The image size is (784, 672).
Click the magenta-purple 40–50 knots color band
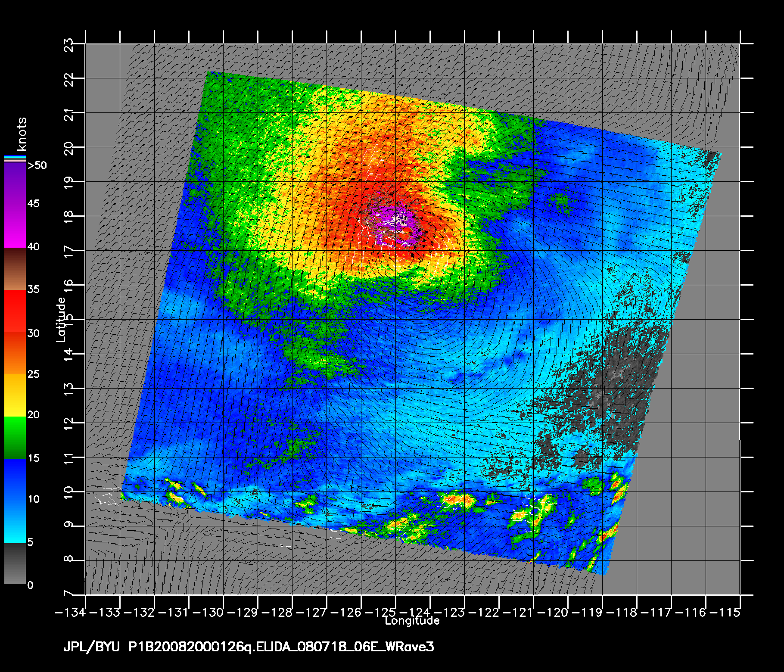[15, 206]
